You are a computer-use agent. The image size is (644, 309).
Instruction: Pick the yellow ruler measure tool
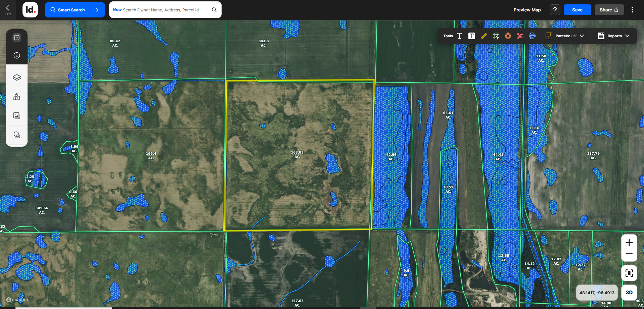coord(484,36)
